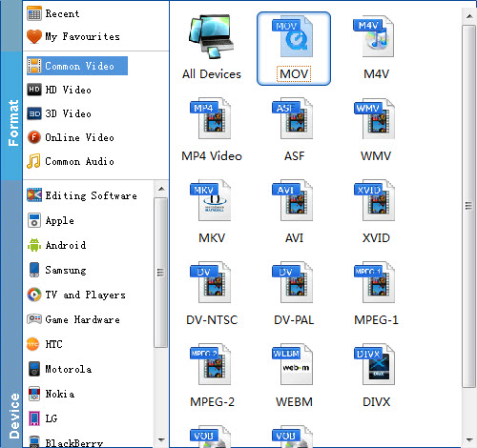The height and width of the screenshot is (448, 477).
Task: Select the Common Video category
Action: 77,66
